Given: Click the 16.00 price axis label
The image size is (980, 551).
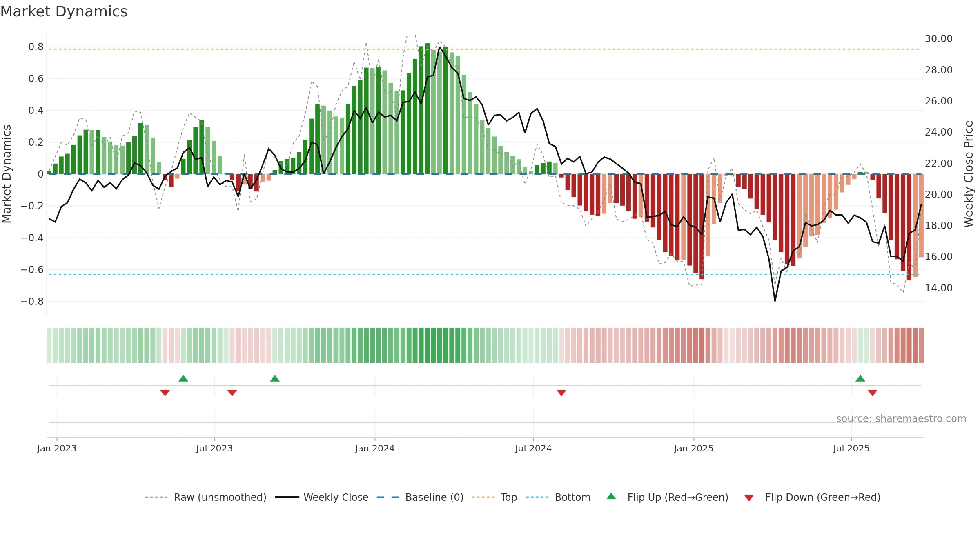Looking at the screenshot, I should click(939, 256).
